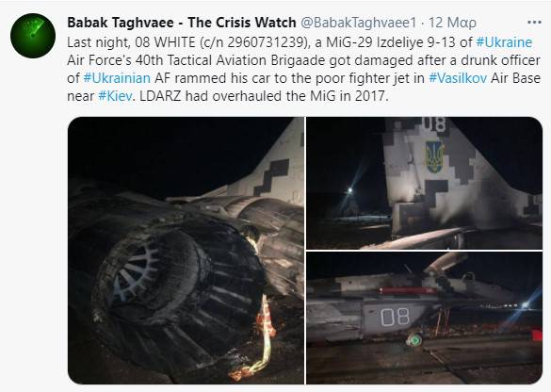
Task: Enlarge the camouflaged tail fin photo
Action: 425,183
